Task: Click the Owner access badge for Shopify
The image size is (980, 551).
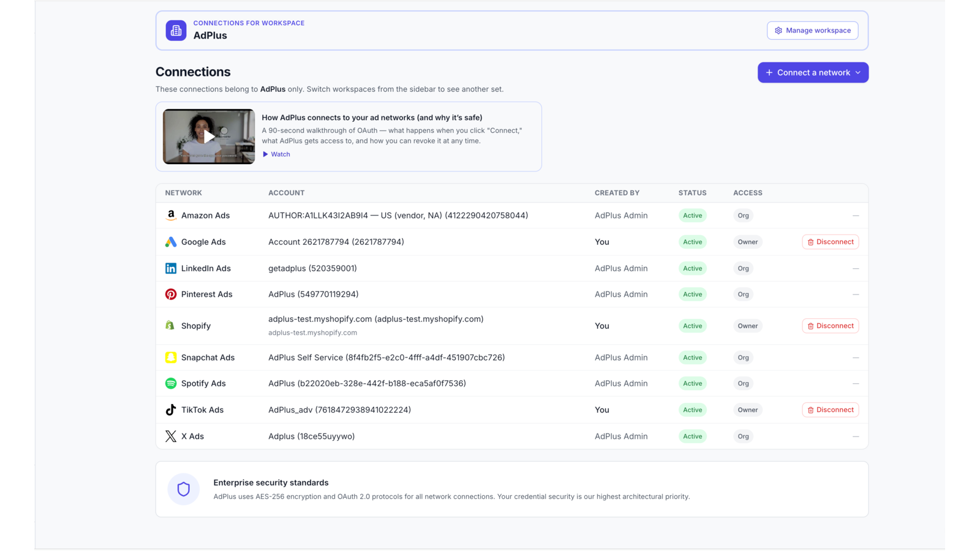Action: tap(748, 326)
